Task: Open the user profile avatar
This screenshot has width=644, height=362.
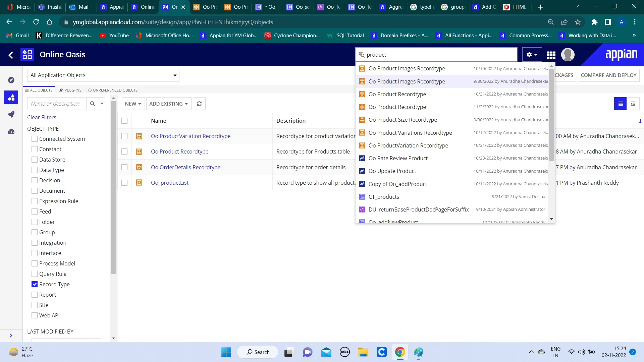Action: tap(568, 55)
